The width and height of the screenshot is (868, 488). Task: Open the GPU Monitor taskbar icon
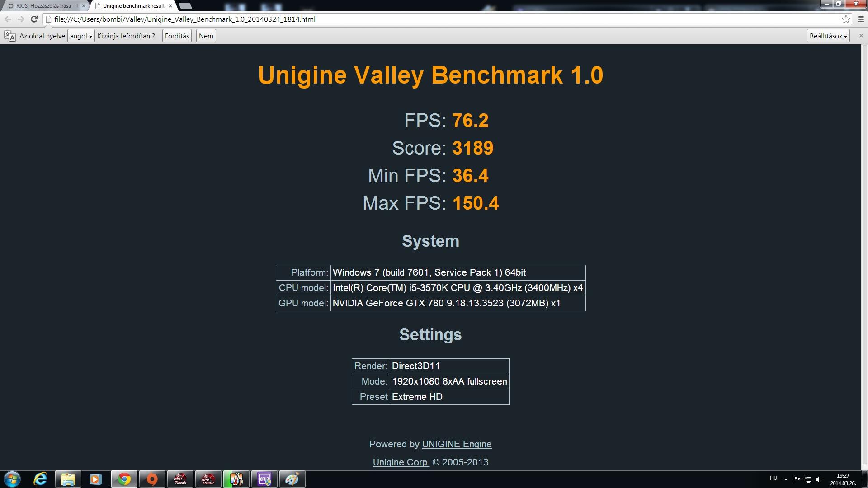(208, 479)
